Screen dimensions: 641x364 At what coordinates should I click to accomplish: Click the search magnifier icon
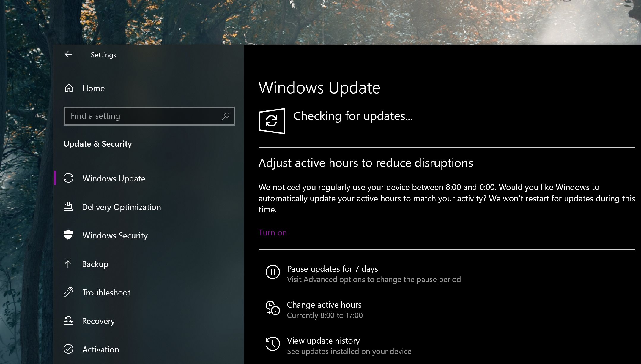[x=226, y=116]
